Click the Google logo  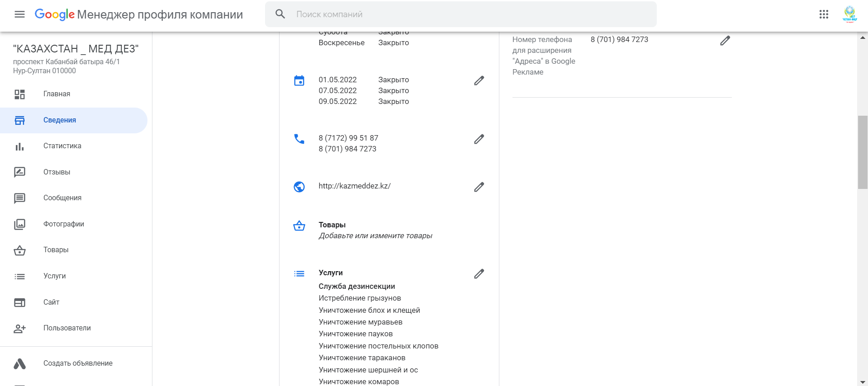pyautogui.click(x=55, y=14)
